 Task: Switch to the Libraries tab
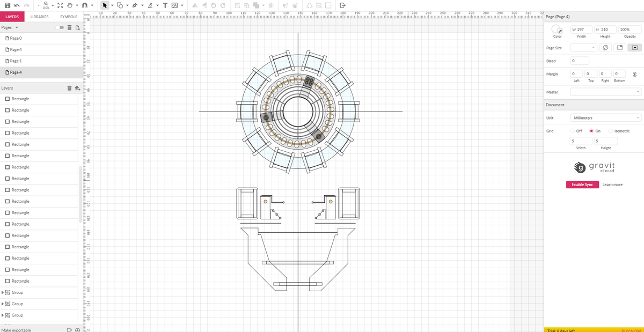point(39,17)
